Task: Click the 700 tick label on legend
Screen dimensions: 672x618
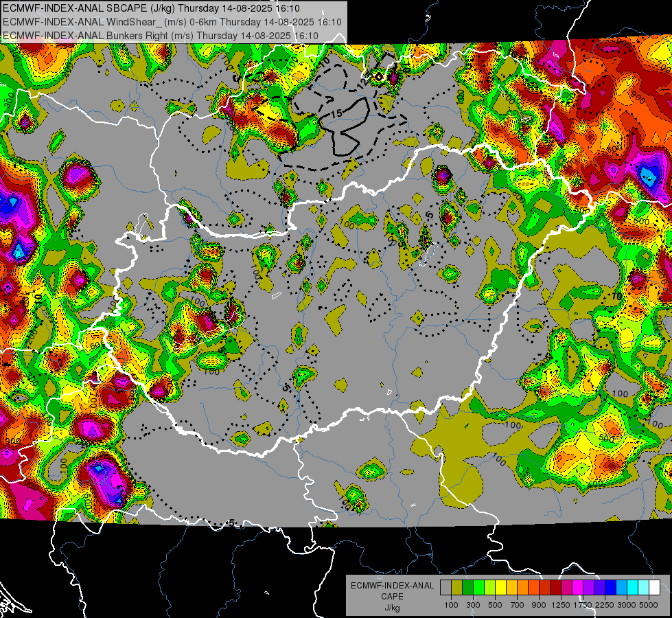Action: pyautogui.click(x=518, y=605)
